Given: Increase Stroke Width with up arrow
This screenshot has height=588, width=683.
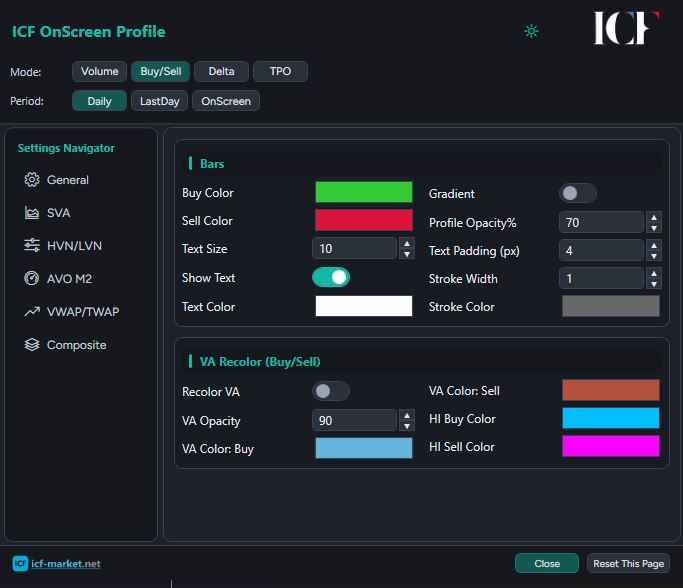Looking at the screenshot, I should tap(654, 273).
